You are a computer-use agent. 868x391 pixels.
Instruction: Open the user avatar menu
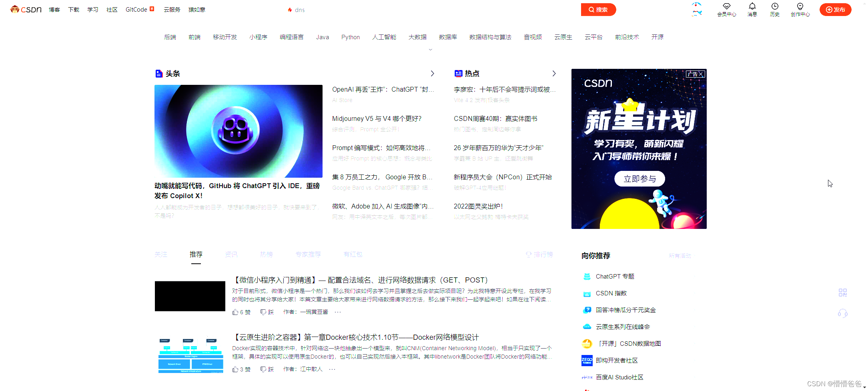697,9
